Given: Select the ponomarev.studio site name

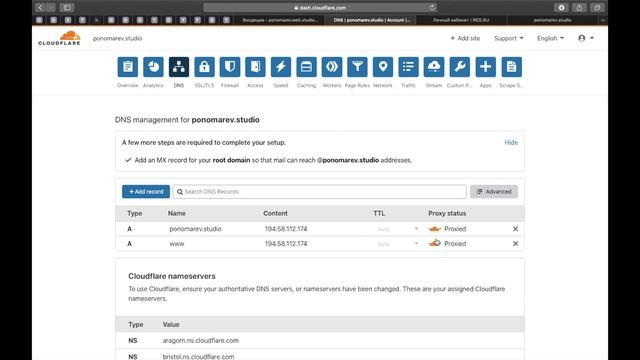Looking at the screenshot, I should pyautogui.click(x=117, y=38).
